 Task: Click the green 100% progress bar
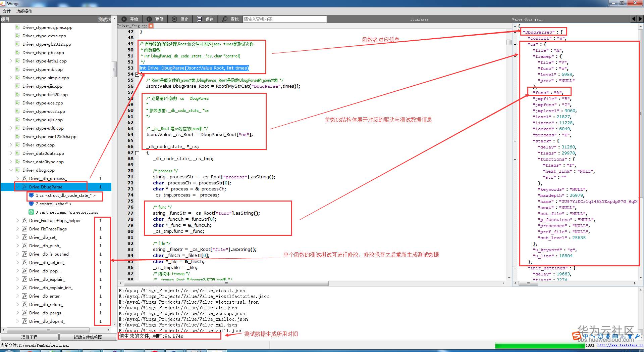(x=540, y=345)
